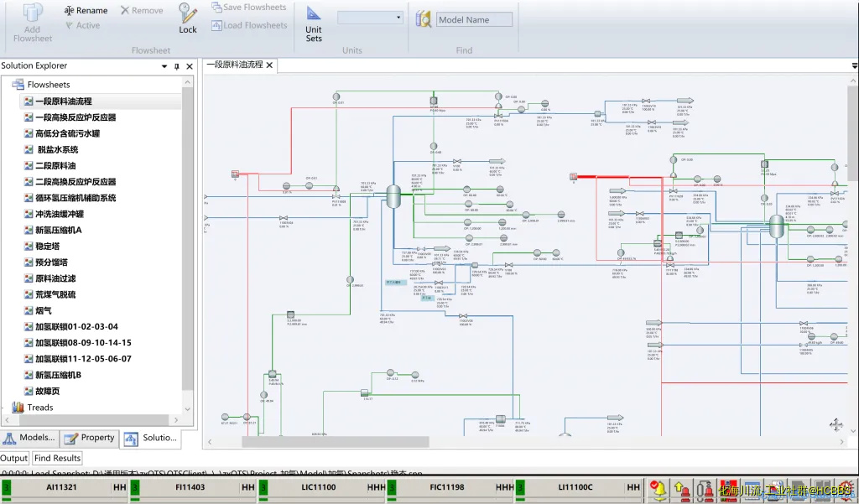
Task: Click the flowsheet horizontal scrollbar
Action: tap(336, 441)
